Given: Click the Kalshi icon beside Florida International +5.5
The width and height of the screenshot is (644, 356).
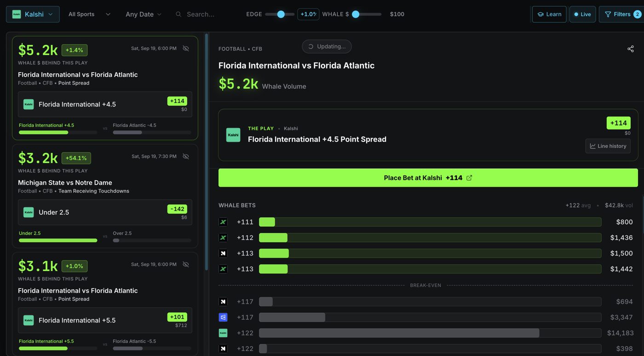Looking at the screenshot, I should click(29, 320).
